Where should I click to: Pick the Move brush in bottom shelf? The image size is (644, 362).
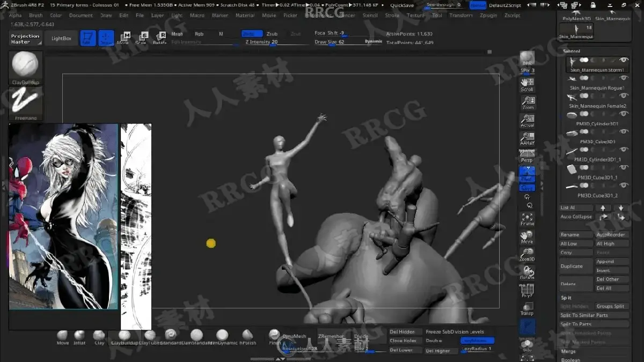click(x=63, y=337)
